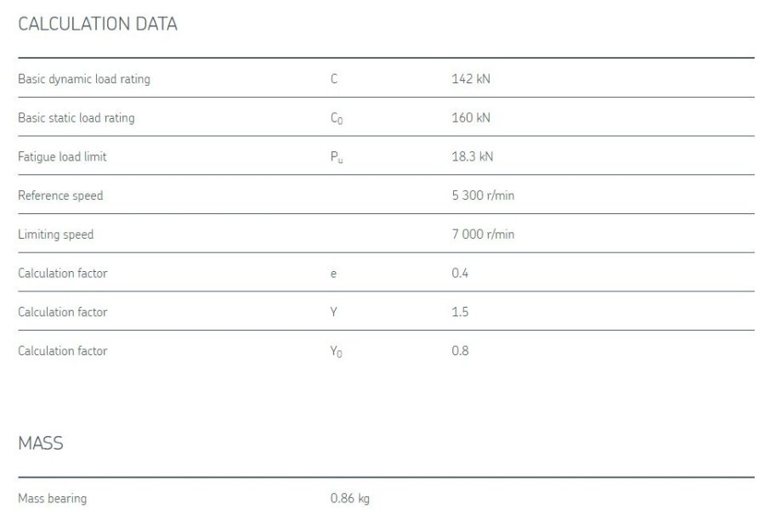Select the Fatigue load limit label
Screen dimensions: 765x532
pos(62,157)
